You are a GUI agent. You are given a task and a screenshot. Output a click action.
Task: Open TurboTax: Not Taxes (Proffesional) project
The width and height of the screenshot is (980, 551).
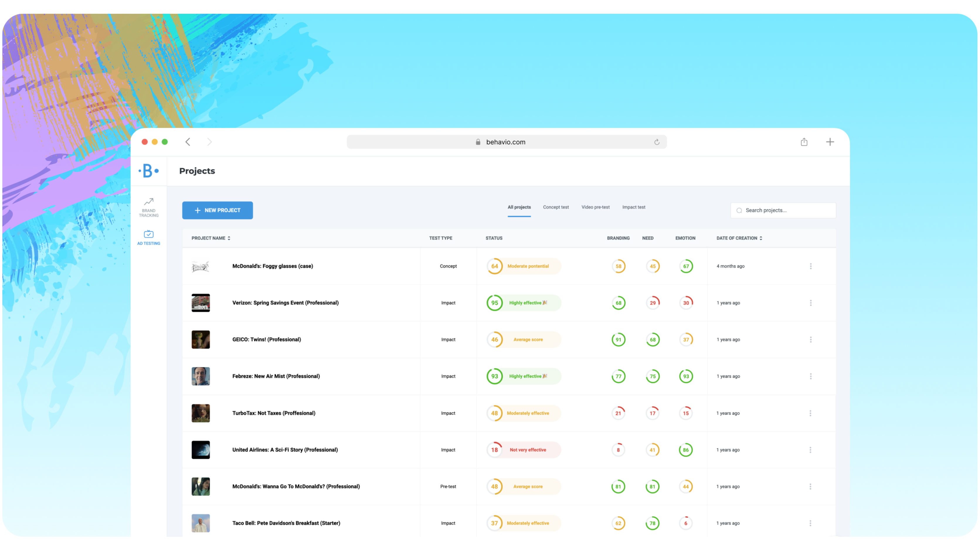[274, 413]
